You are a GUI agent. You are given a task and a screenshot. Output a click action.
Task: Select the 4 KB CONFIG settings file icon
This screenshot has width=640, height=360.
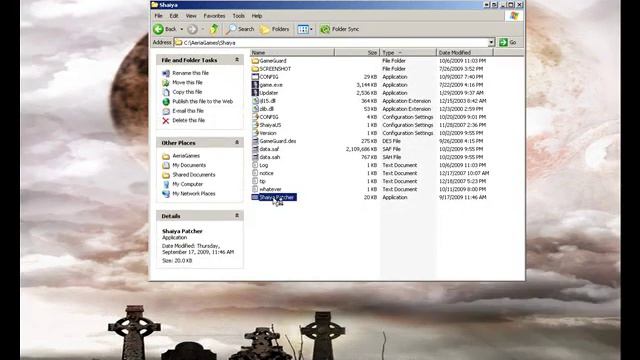point(255,117)
